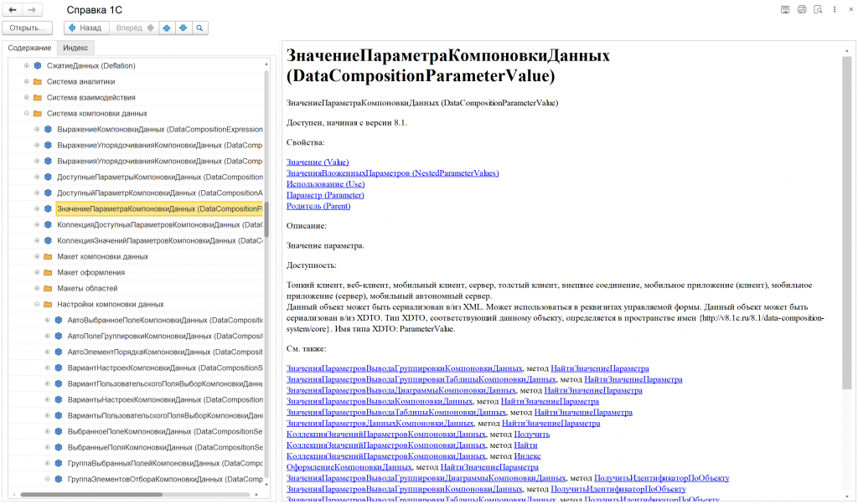Click the print icon at top right
Viewport: 858px width, 504px height.
[802, 9]
